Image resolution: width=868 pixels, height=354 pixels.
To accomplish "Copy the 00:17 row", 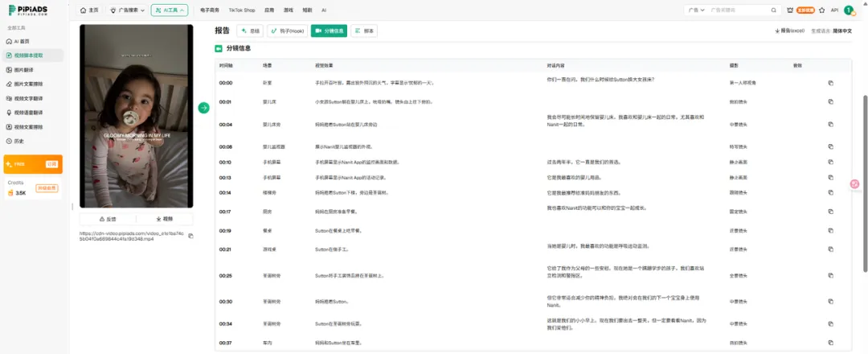I will [830, 212].
